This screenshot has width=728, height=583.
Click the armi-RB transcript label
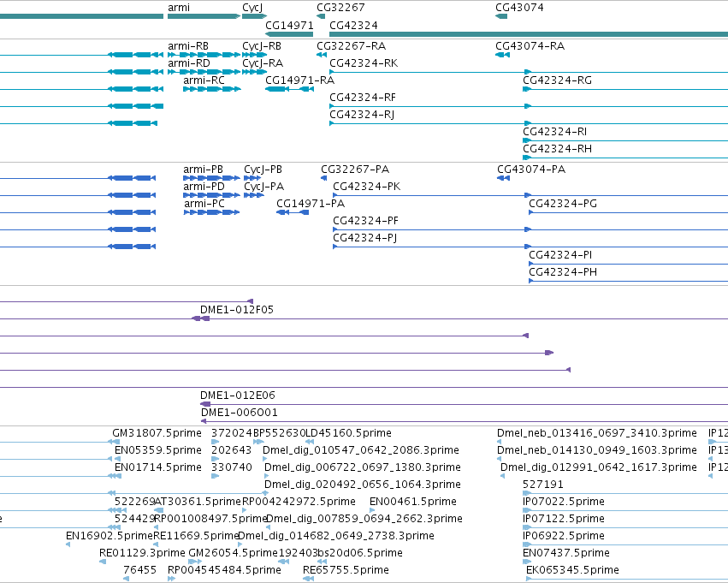pyautogui.click(x=188, y=46)
